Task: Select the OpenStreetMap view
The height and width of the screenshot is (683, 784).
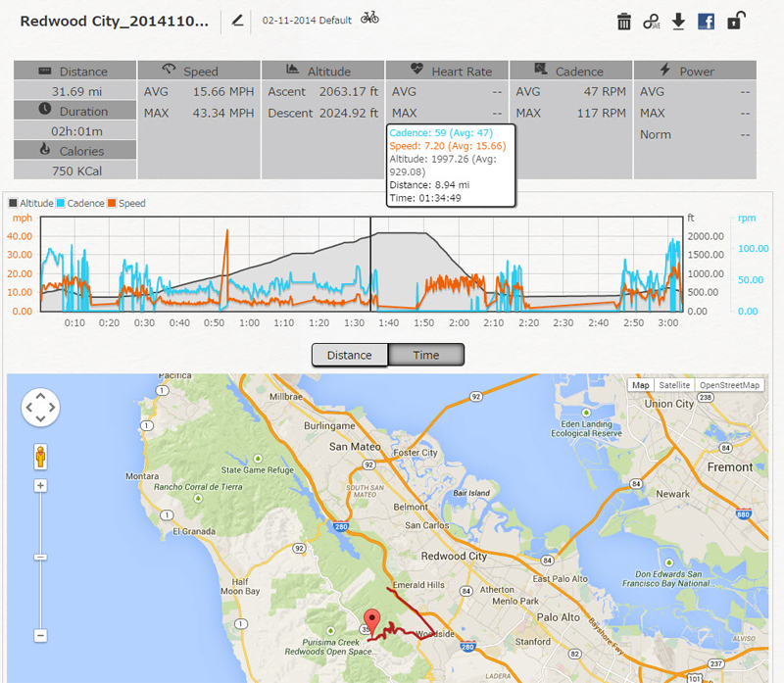Action: click(x=729, y=385)
